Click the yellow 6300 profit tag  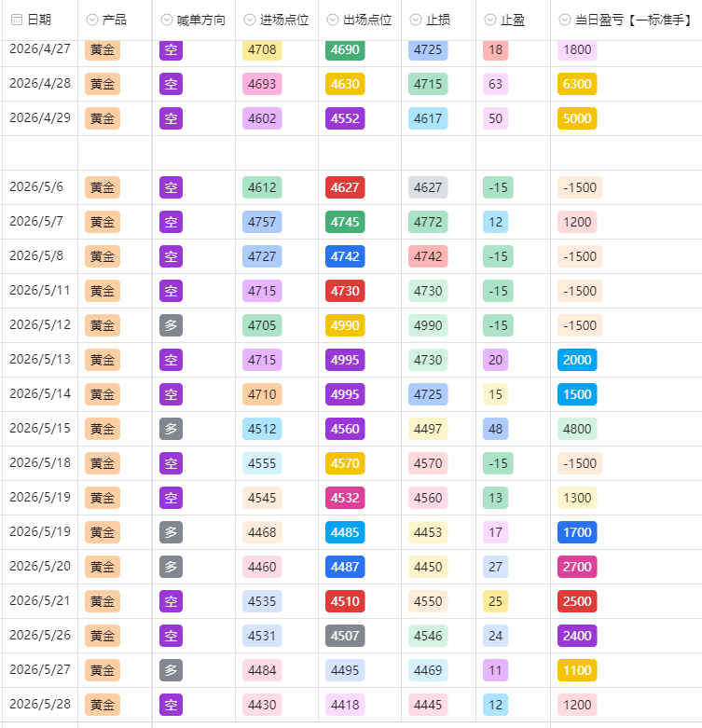pyautogui.click(x=577, y=84)
